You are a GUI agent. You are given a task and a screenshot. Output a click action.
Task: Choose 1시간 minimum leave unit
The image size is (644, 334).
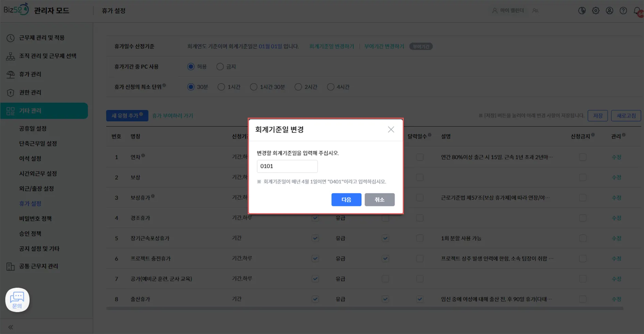point(221,87)
